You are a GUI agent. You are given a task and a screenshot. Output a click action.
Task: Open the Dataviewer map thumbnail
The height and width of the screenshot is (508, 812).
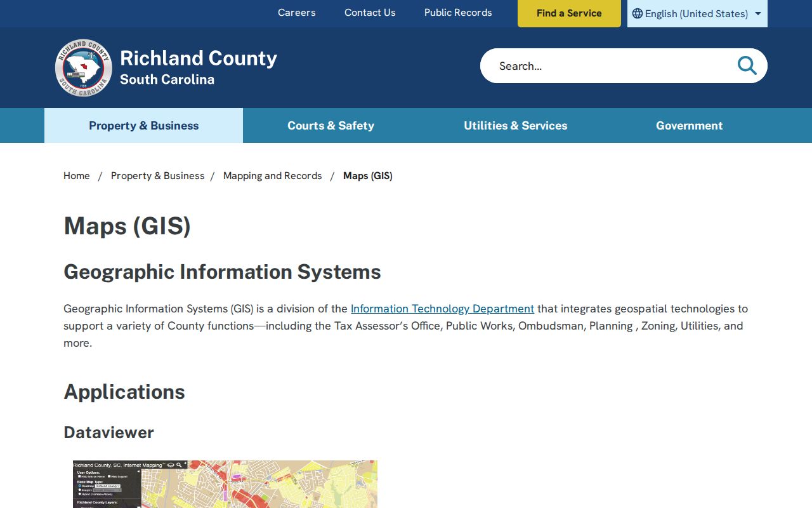tap(225, 484)
